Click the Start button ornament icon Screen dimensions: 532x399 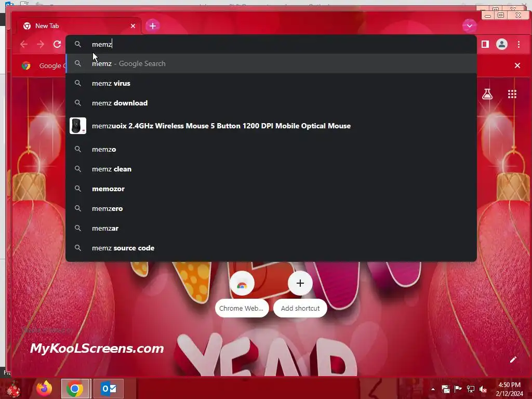click(13, 390)
